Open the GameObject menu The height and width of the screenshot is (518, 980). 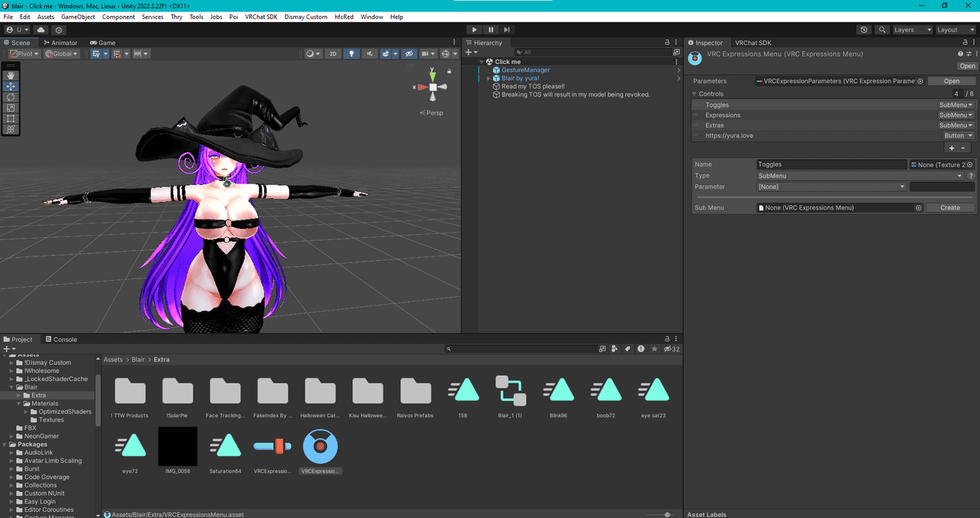(78, 17)
